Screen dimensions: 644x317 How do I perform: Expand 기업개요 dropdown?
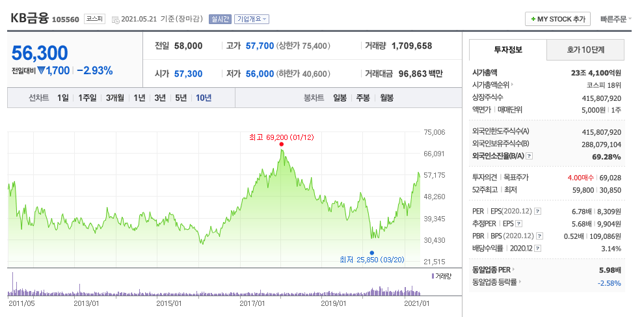(x=252, y=19)
